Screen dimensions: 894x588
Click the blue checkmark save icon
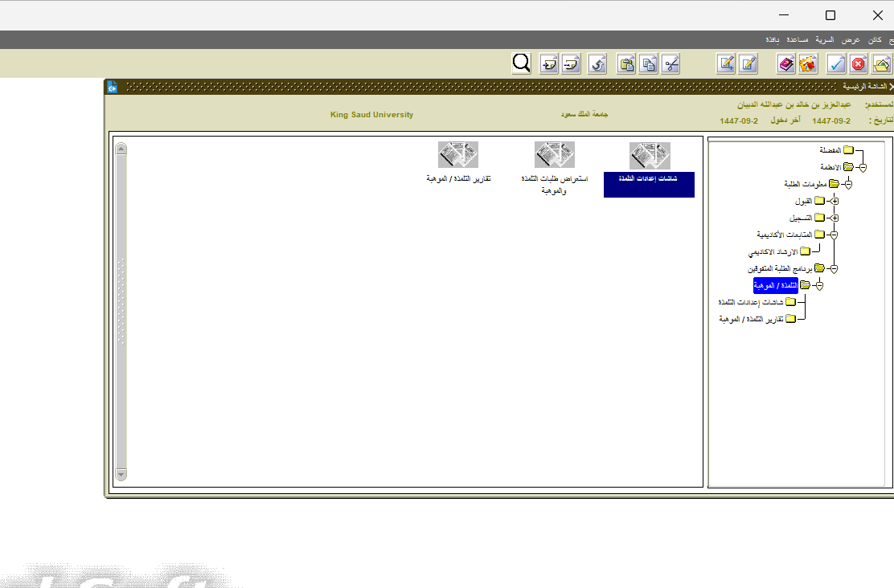(836, 64)
